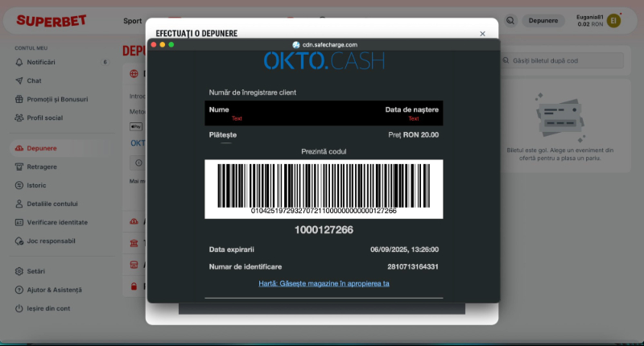Image resolution: width=644 pixels, height=346 pixels.
Task: Click the Nume label in registration header
Action: [x=219, y=109]
